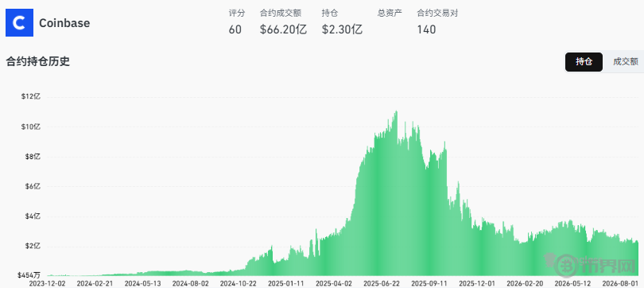Click the 2026-08-01 x-axis date
Image resolution: width=644 pixels, height=288 pixels.
pos(620,283)
